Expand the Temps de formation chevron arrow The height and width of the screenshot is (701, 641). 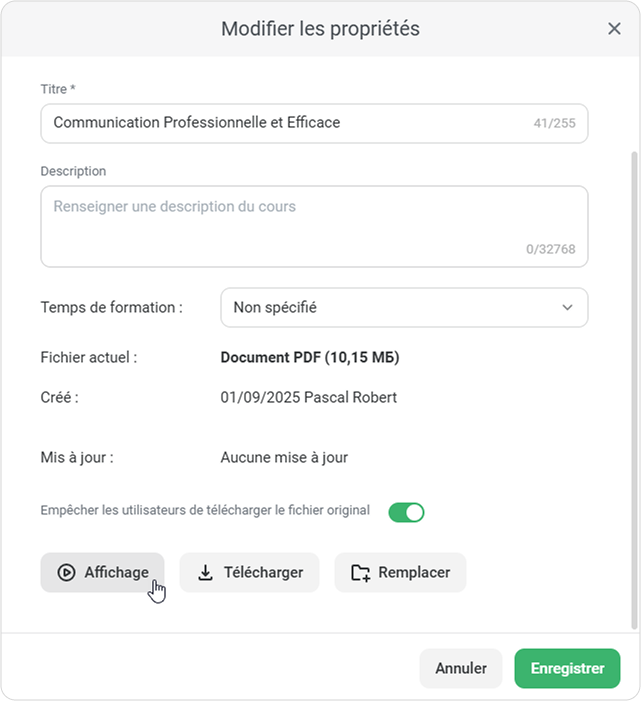[567, 307]
